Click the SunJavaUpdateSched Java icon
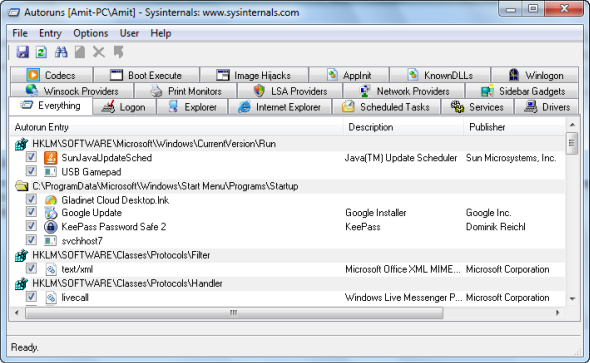This screenshot has width=590, height=363. tap(50, 158)
